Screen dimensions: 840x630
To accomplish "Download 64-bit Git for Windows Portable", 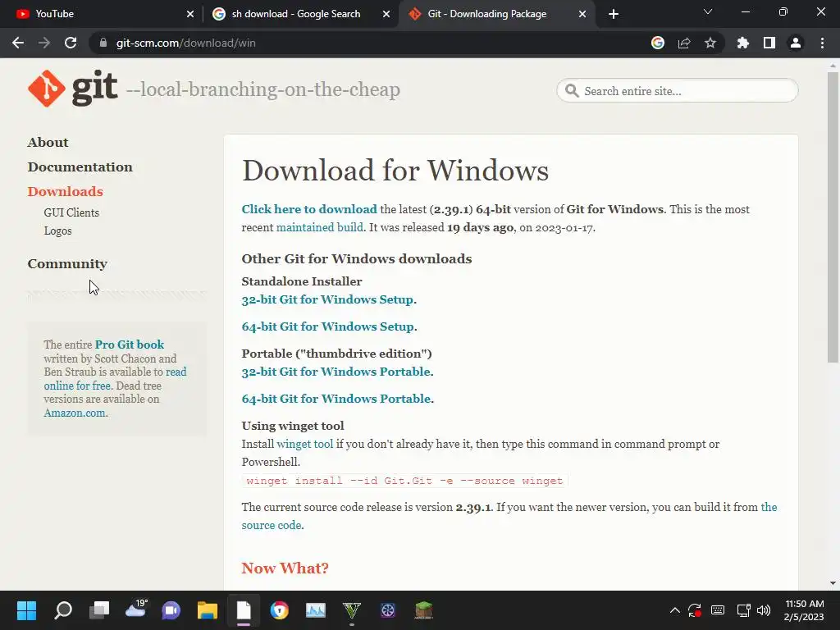I will [336, 399].
